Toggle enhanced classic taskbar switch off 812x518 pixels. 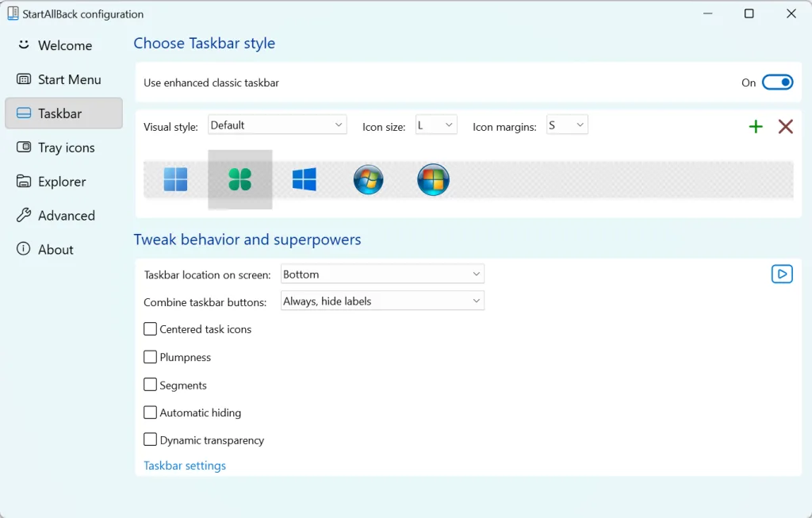coord(777,82)
